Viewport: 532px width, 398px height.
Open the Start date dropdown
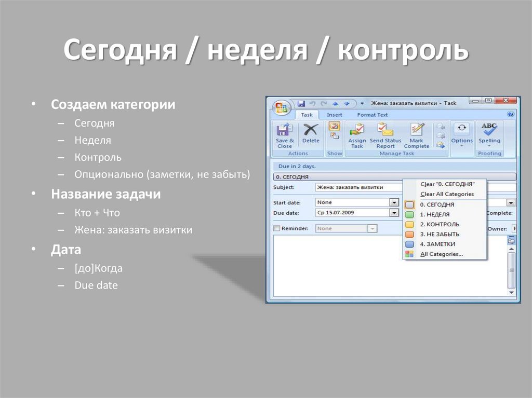coord(394,202)
